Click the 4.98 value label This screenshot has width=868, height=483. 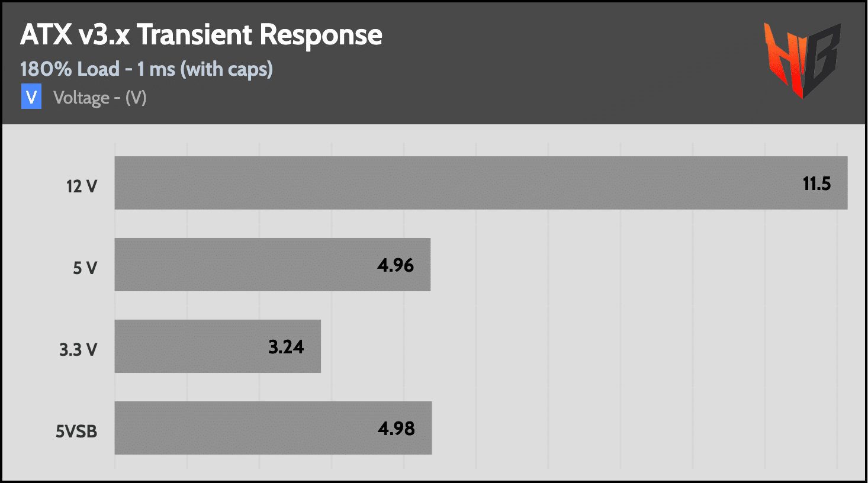point(396,429)
